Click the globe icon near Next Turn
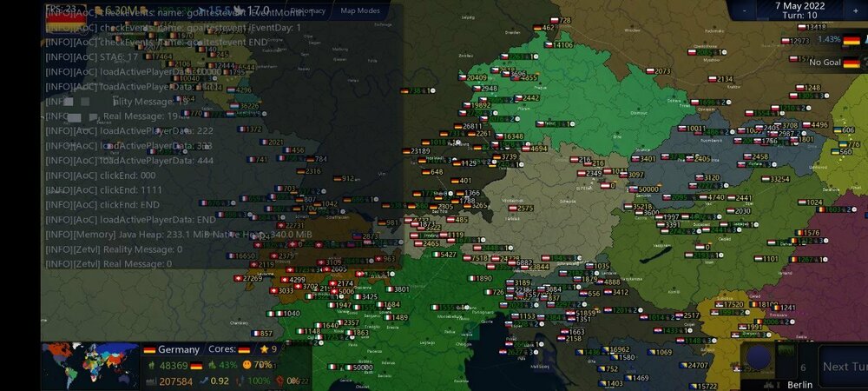The image size is (868, 391). [759, 358]
